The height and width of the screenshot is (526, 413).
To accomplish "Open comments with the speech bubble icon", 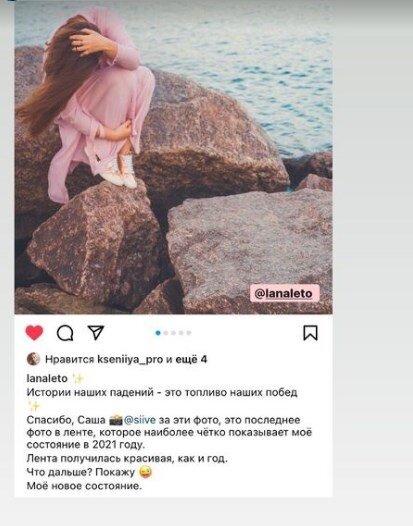I will [x=65, y=333].
